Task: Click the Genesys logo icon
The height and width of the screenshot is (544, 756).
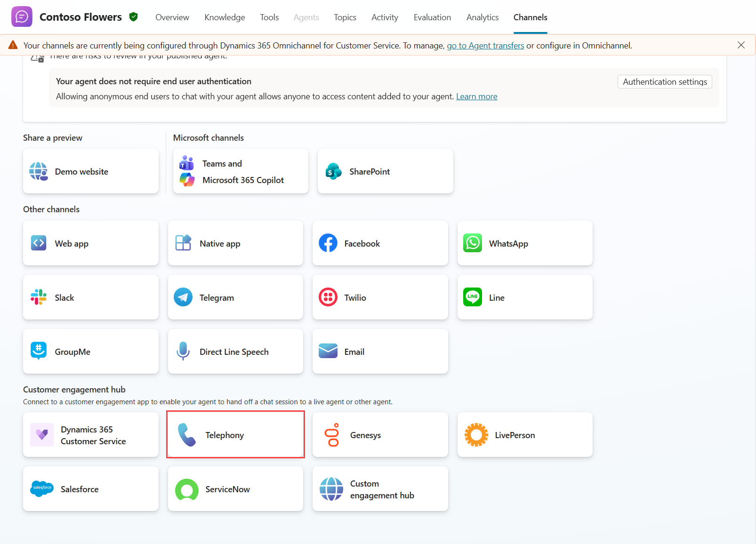Action: (x=332, y=435)
